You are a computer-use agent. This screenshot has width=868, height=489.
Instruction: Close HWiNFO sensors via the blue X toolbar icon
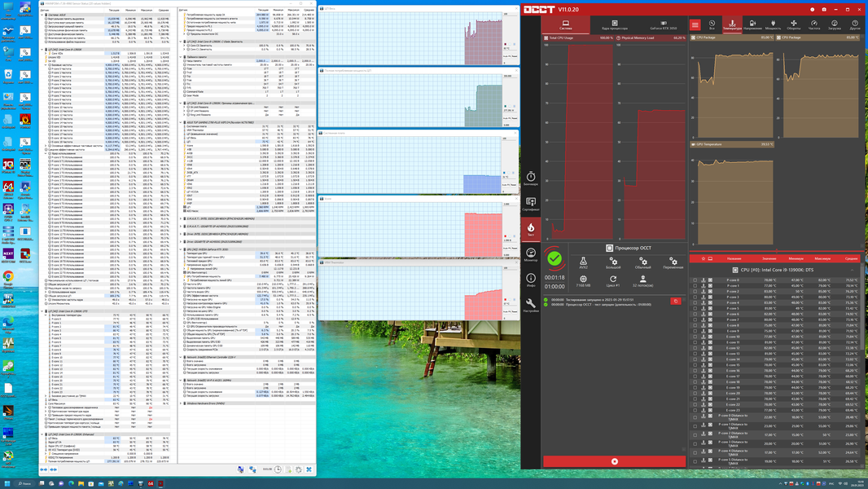tap(309, 469)
